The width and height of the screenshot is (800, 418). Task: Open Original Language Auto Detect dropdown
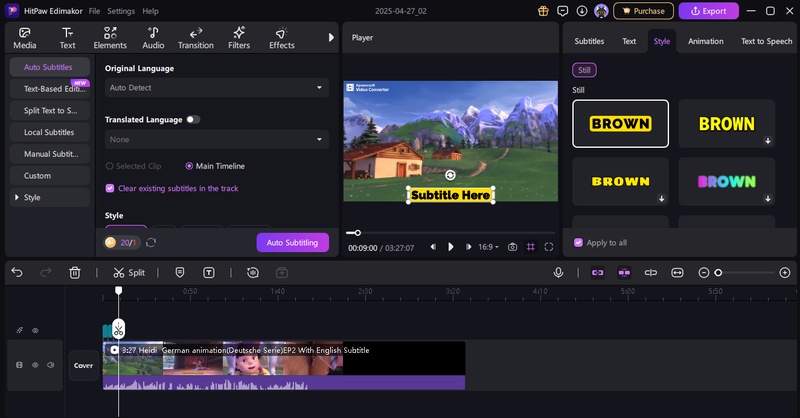coord(217,88)
